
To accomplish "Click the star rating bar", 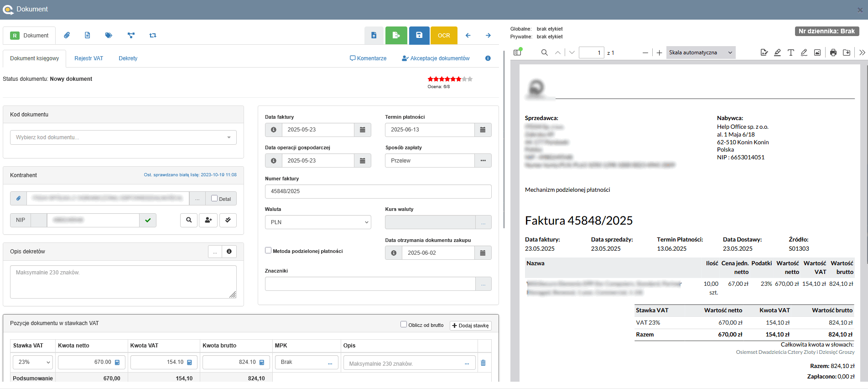I will (x=450, y=79).
